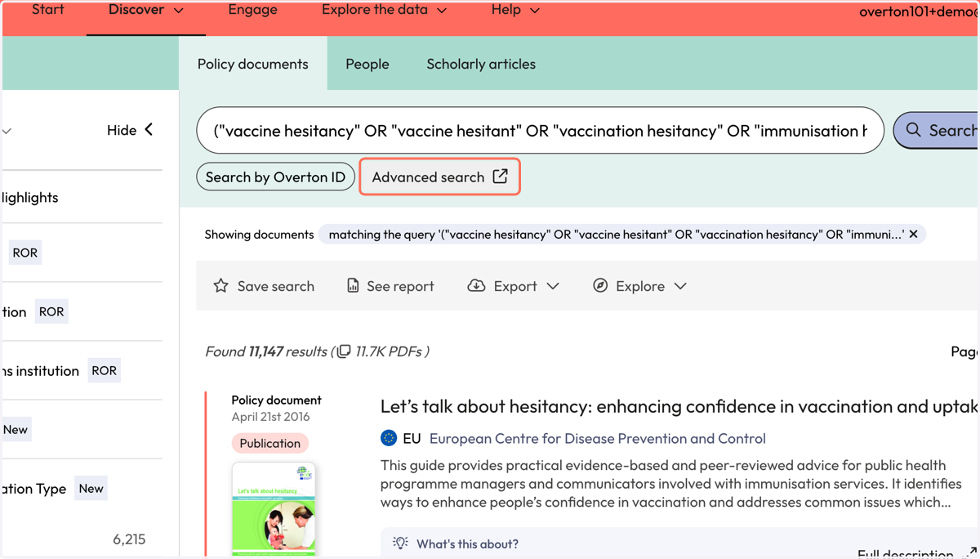Click the April 21st 2016 date

tap(270, 417)
